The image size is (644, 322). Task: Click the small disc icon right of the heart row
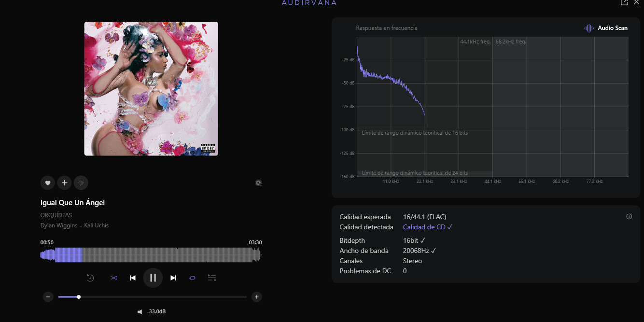tap(258, 183)
